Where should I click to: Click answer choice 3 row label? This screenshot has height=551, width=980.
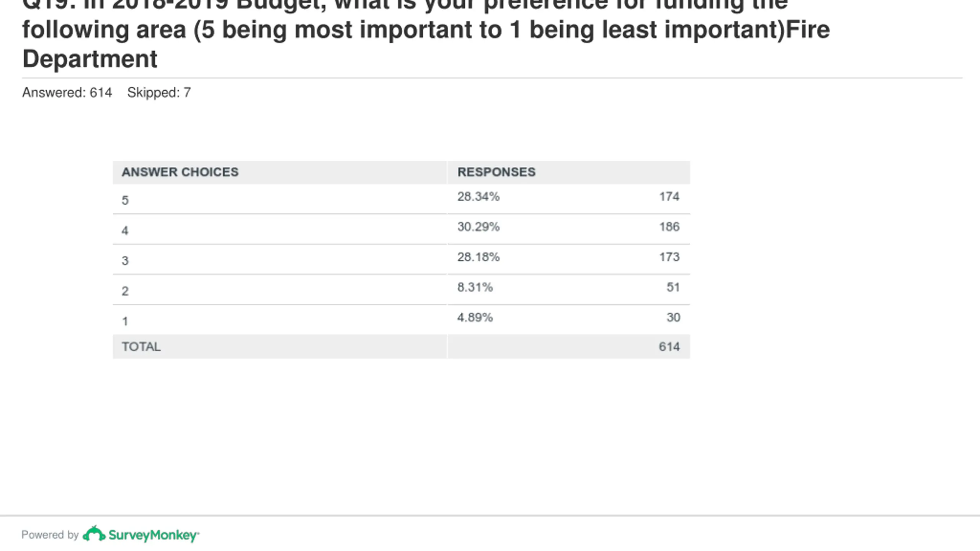tap(125, 261)
